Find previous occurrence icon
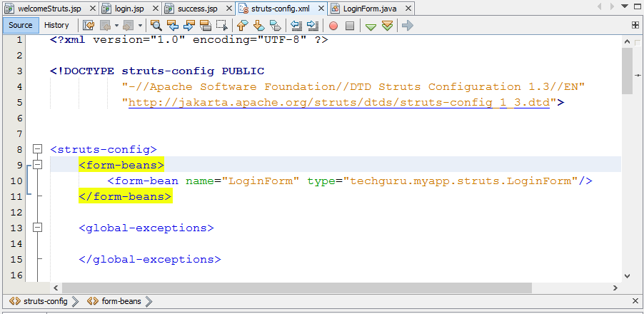The image size is (644, 314). point(173,26)
